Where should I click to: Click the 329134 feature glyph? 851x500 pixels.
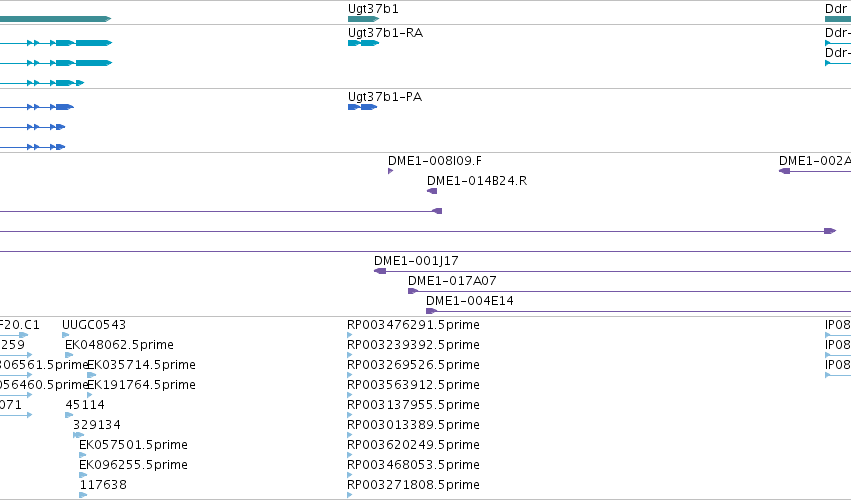78,435
